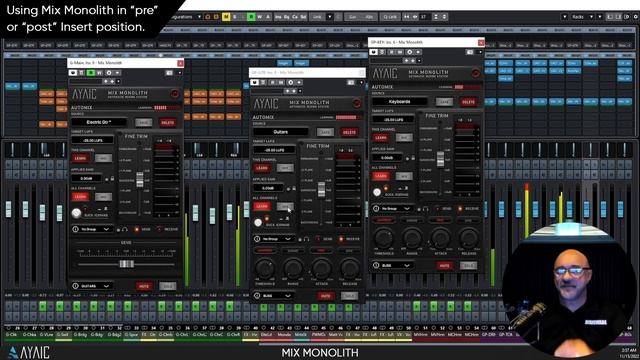This screenshot has width=640, height=360.
Task: Click SEND slider handle in Electric Gtr plugin
Action: pyautogui.click(x=127, y=264)
